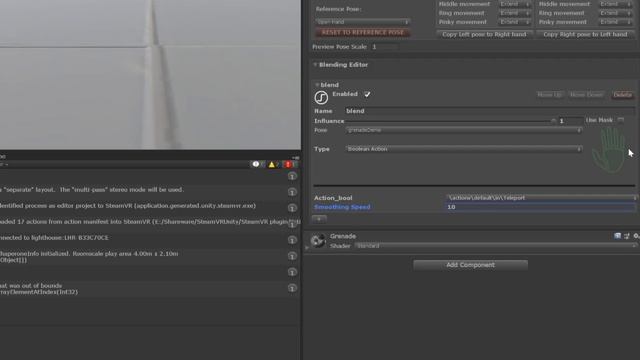The width and height of the screenshot is (640, 360).
Task: Collapse the blend entry foldout
Action: pos(317,85)
